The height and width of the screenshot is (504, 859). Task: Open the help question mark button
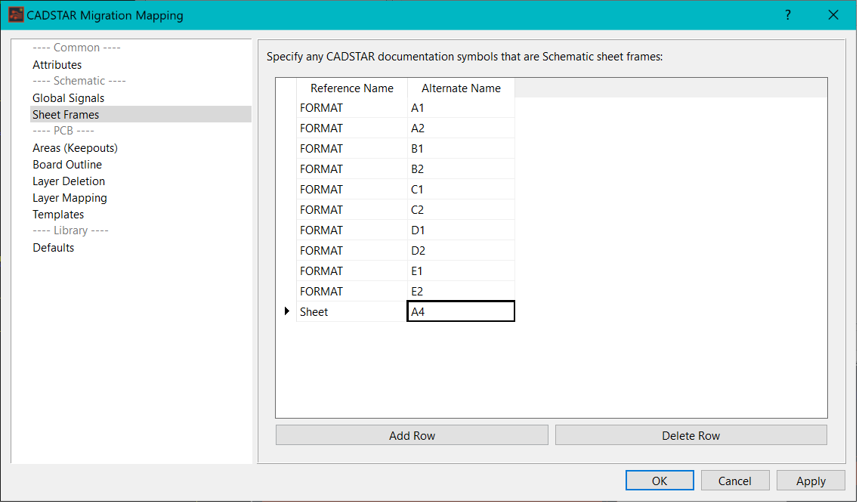pyautogui.click(x=788, y=15)
